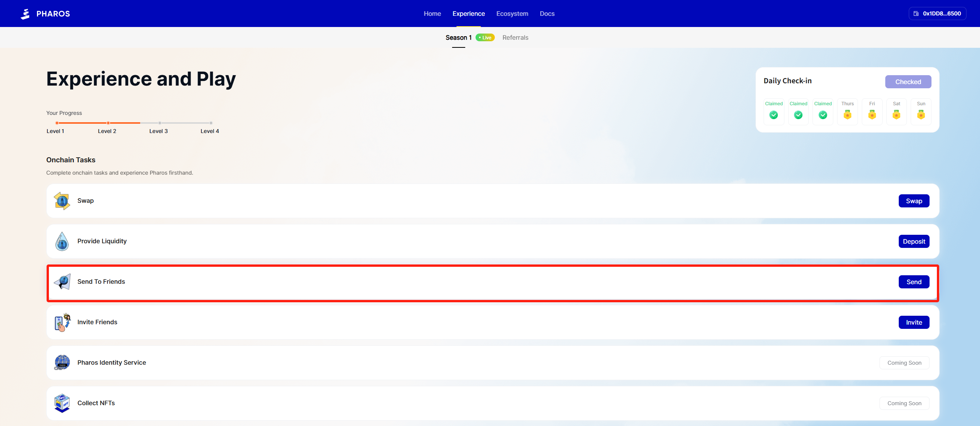Click the Level 4 progress marker
This screenshot has height=426, width=980.
[x=211, y=123]
